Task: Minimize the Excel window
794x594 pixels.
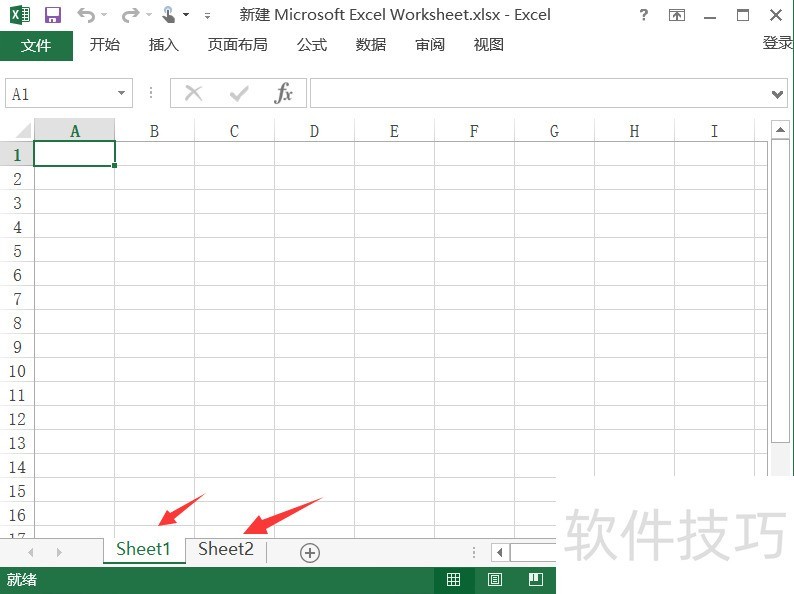Action: tap(710, 17)
